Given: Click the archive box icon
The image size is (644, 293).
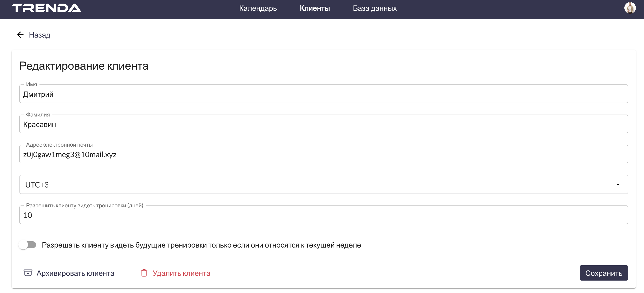Looking at the screenshot, I should pos(28,273).
